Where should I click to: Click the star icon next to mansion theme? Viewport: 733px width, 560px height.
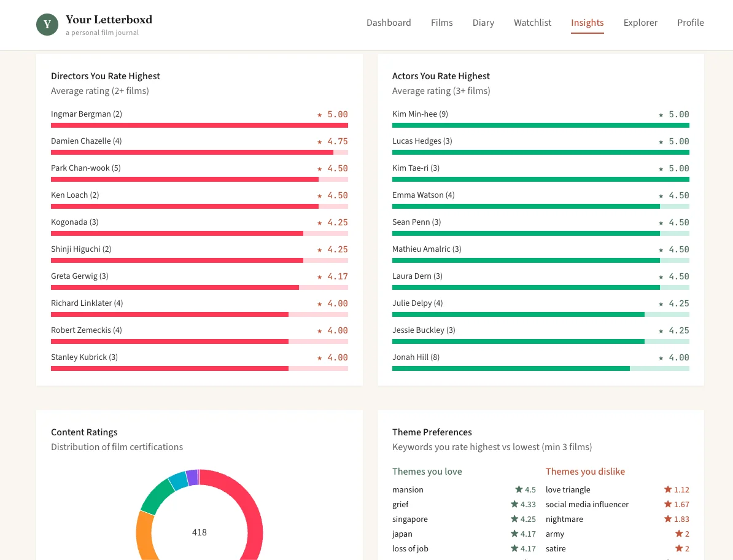pyautogui.click(x=519, y=489)
